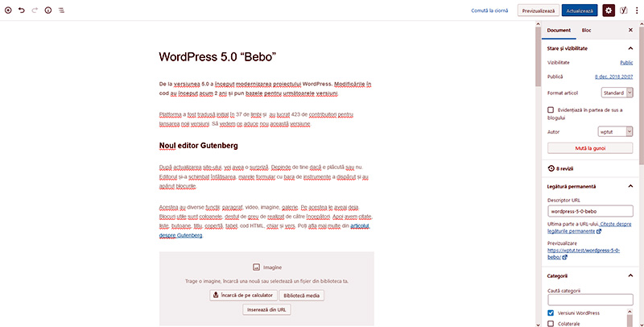Click Mută la gunoi button
This screenshot has width=644, height=327.
tap(590, 148)
